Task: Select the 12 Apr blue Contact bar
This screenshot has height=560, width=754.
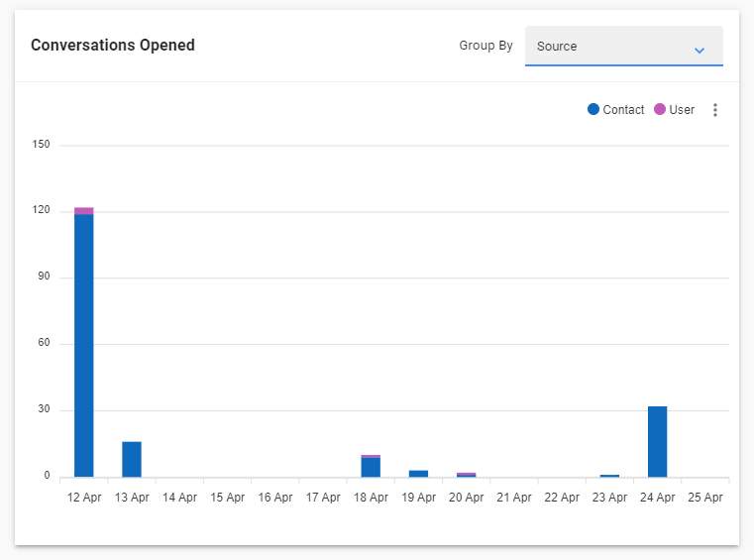Action: [x=83, y=346]
